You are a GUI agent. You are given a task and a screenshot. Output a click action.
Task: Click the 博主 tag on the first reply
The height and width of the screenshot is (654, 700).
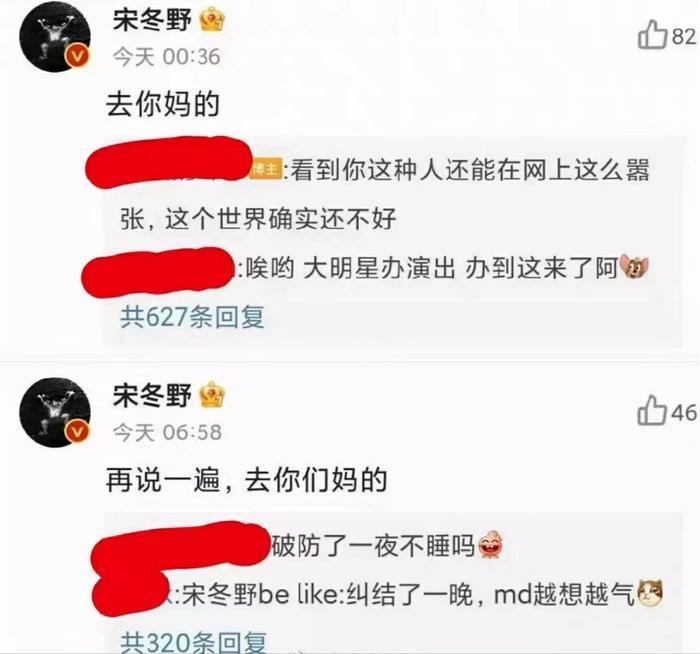click(265, 169)
